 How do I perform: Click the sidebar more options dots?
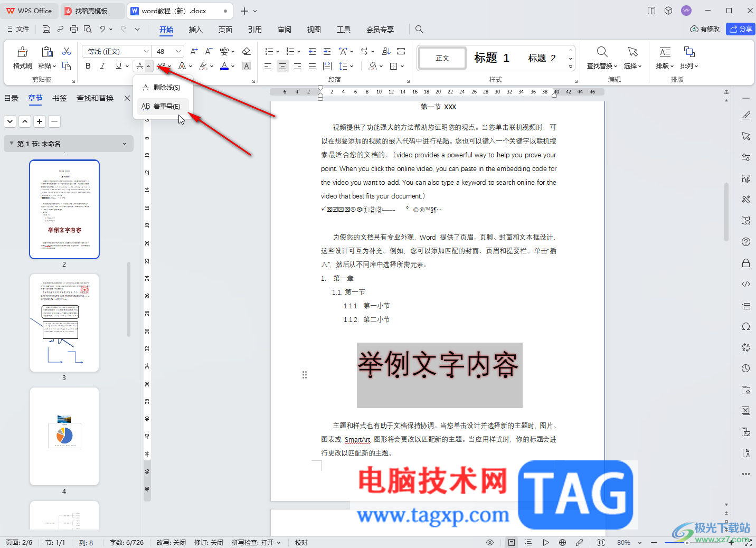coord(746,474)
